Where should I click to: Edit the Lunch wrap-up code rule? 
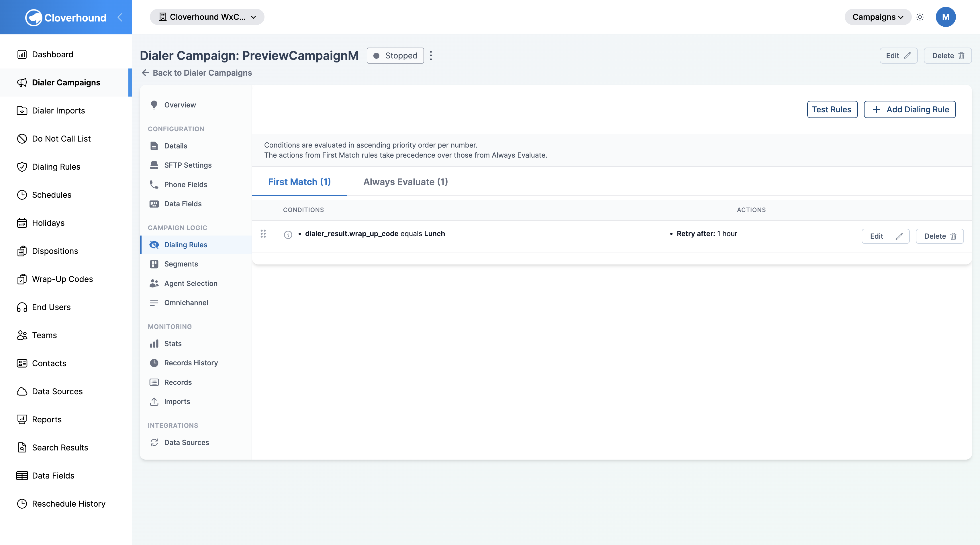click(885, 236)
